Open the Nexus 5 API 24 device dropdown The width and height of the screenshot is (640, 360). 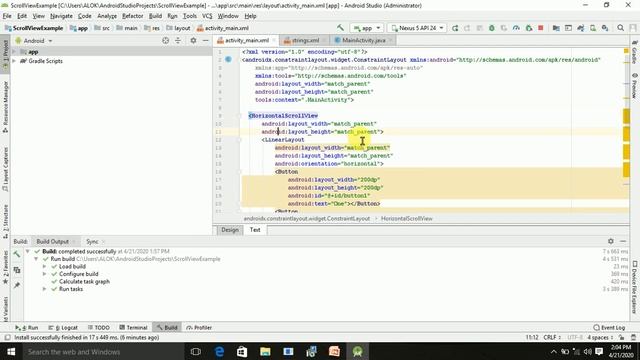tap(417, 28)
